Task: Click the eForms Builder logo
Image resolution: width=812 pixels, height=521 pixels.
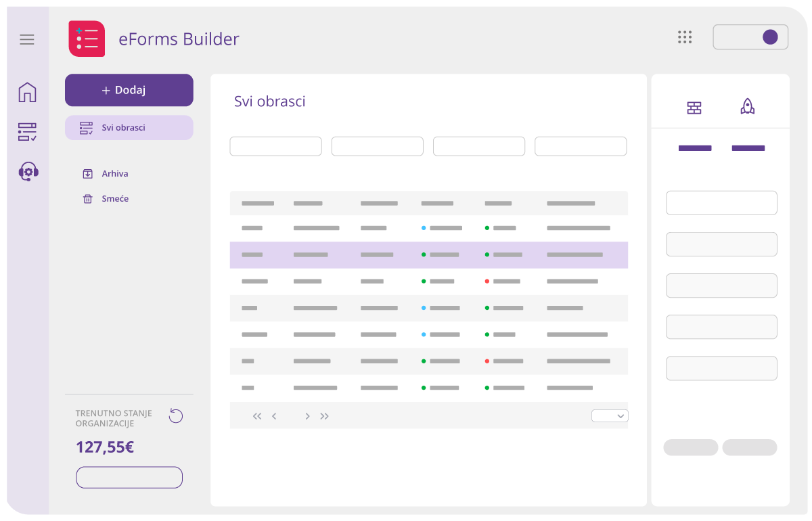Action: (x=87, y=39)
